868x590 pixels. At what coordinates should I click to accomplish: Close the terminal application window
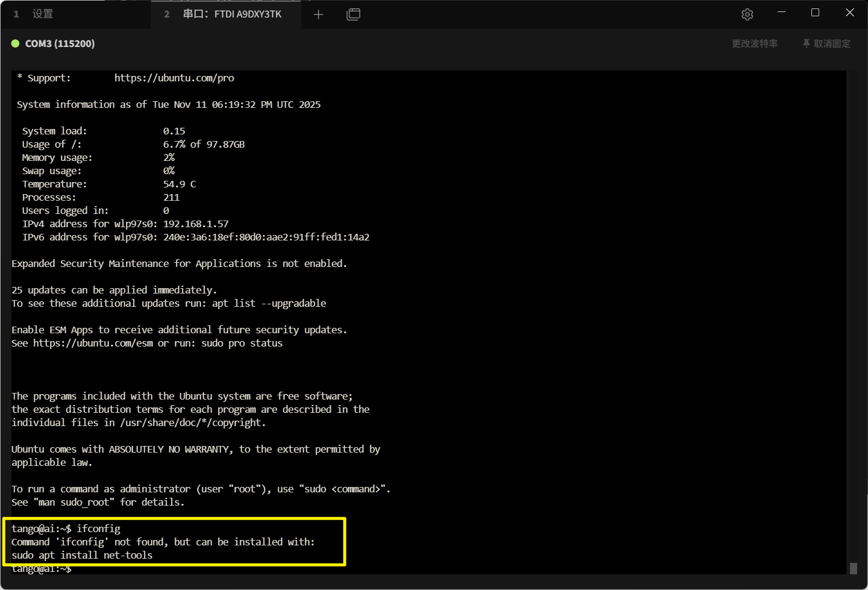849,13
